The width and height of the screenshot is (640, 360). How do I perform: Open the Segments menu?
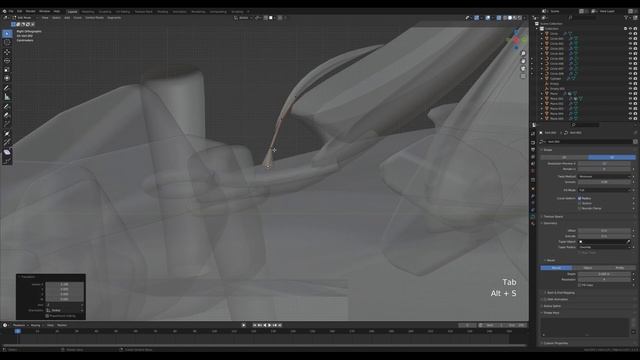(114, 18)
